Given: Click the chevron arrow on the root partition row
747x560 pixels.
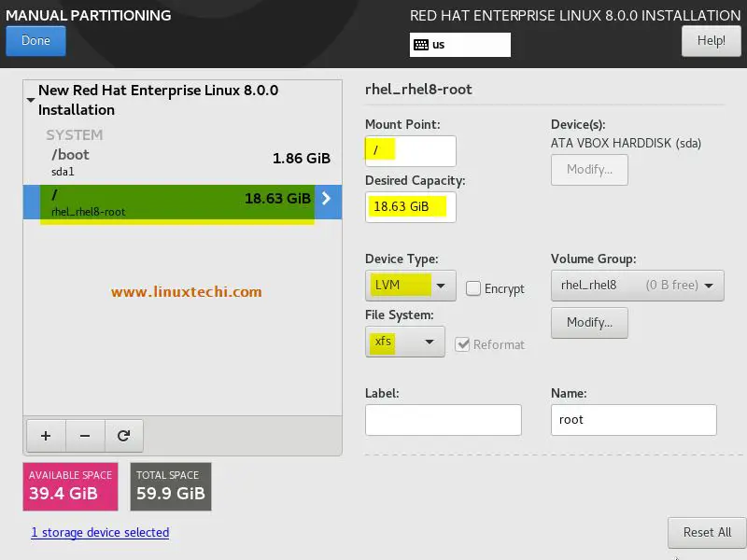Looking at the screenshot, I should coord(326,199).
